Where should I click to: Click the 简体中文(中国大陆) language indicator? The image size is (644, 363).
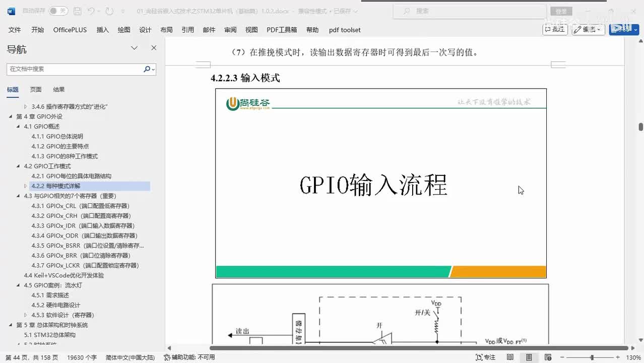(x=130, y=357)
